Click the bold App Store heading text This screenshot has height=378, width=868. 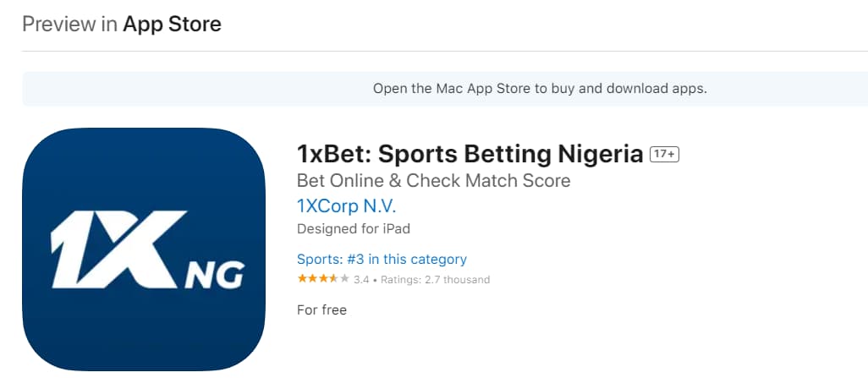(172, 24)
